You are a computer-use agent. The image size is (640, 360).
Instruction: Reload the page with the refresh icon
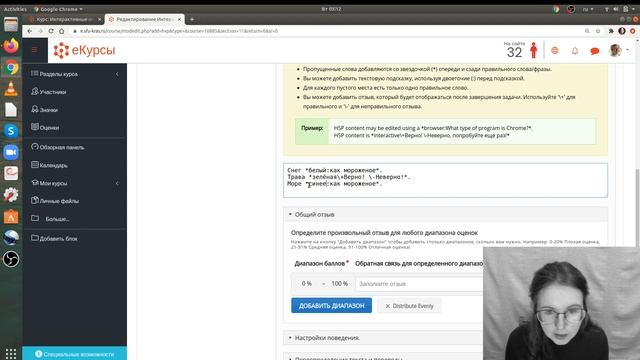51,31
